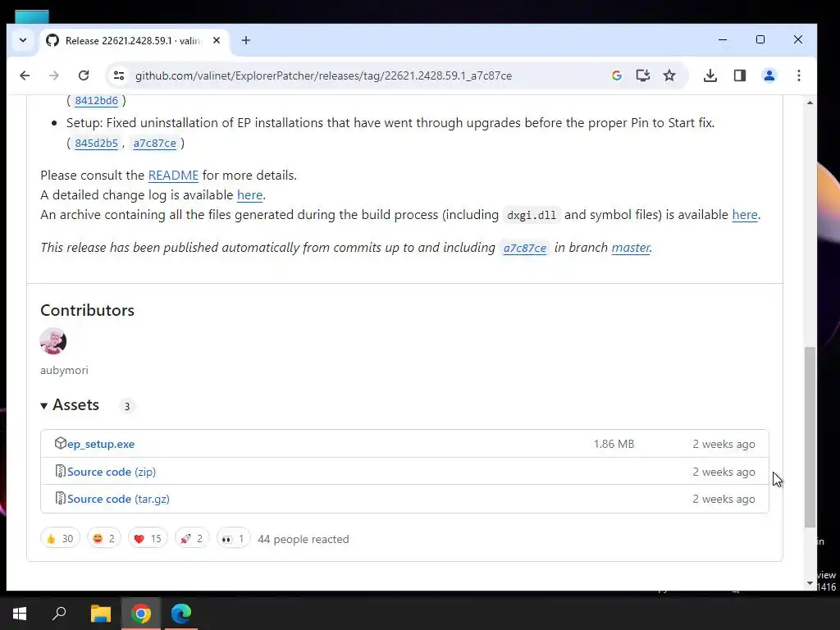Image resolution: width=840 pixels, height=630 pixels.
Task: Open commit 845d2b5 link
Action: point(97,143)
